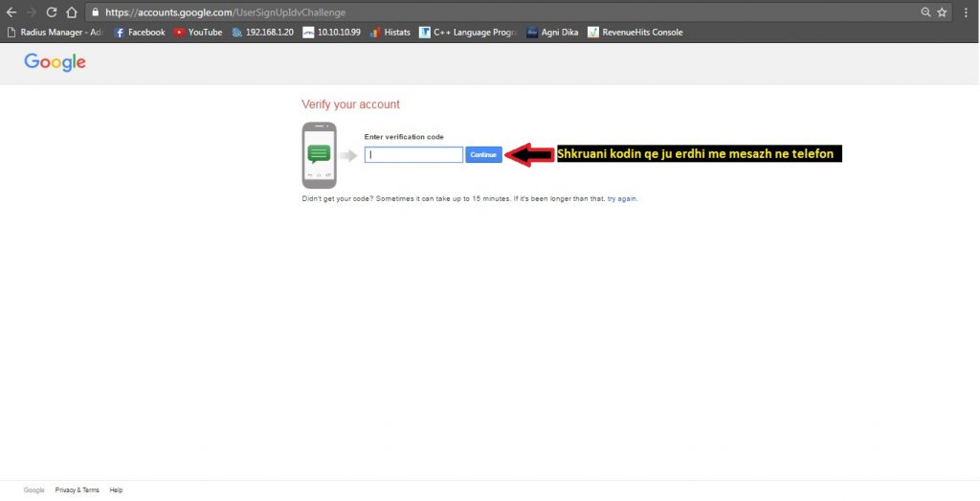Click the Continue button
The height and width of the screenshot is (501, 980).
[483, 154]
